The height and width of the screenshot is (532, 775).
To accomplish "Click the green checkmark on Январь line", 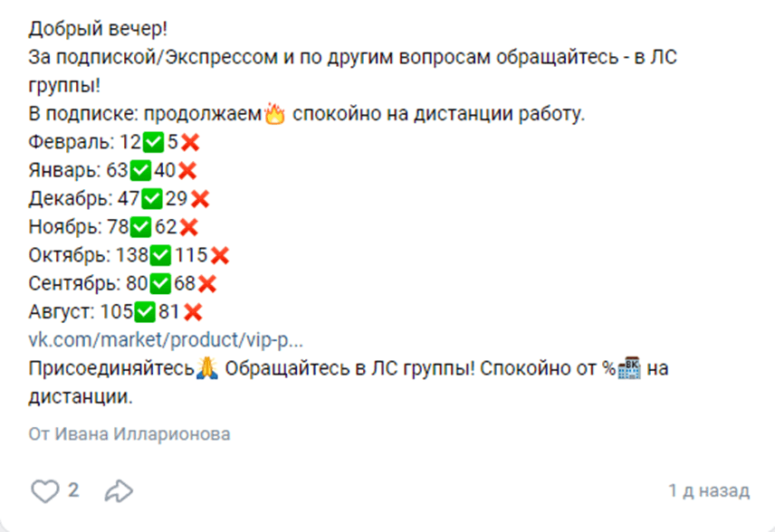I will coord(140,171).
